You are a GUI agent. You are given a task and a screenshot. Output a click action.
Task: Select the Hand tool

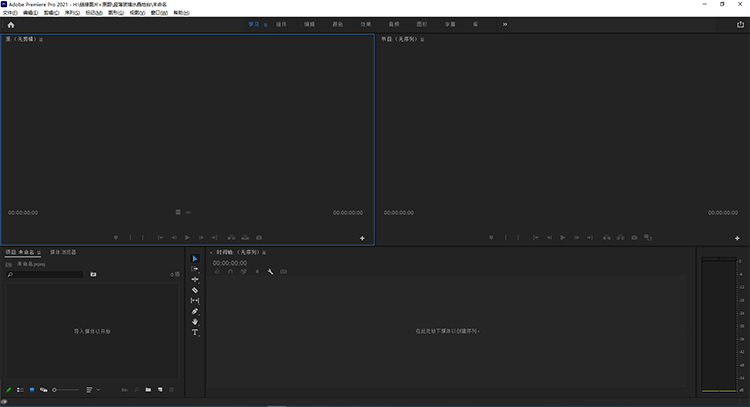(x=195, y=322)
